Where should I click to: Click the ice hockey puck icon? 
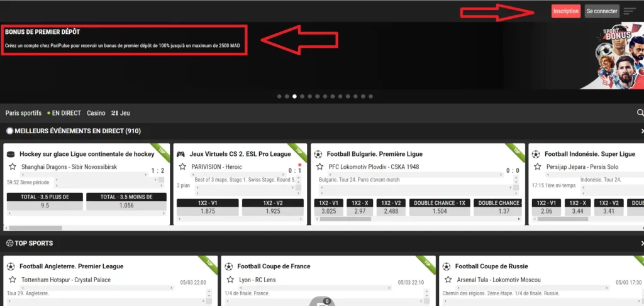click(x=11, y=154)
